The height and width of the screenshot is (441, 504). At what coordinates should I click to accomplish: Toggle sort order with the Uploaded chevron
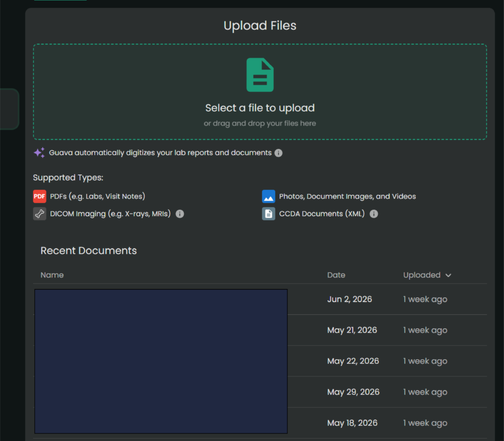click(x=448, y=275)
